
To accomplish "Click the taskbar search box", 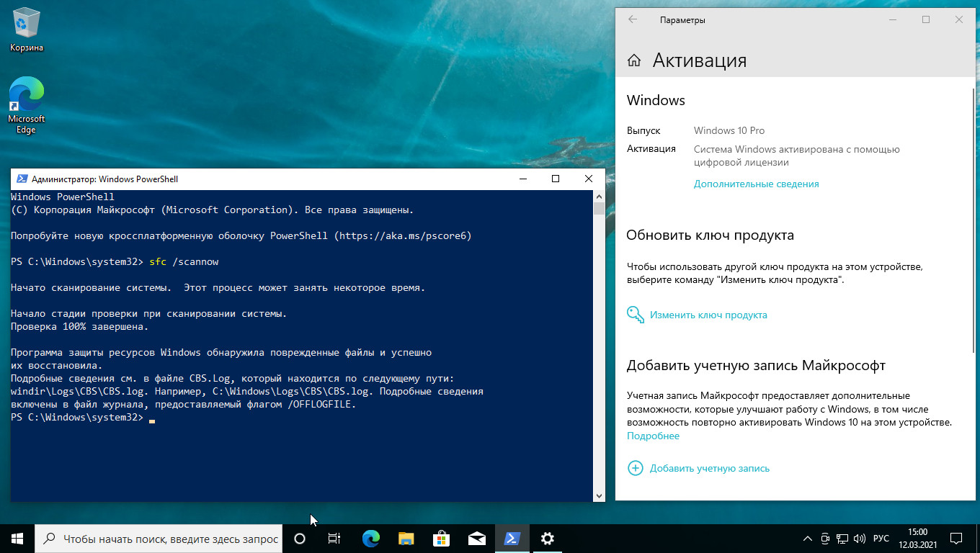I will coord(159,539).
